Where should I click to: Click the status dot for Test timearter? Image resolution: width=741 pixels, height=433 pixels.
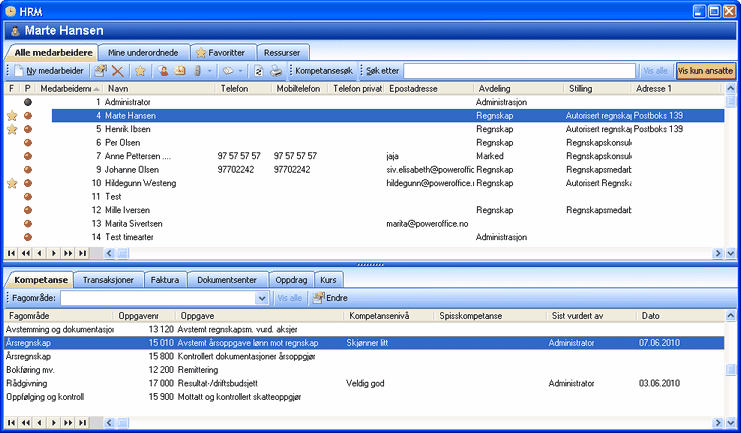28,237
